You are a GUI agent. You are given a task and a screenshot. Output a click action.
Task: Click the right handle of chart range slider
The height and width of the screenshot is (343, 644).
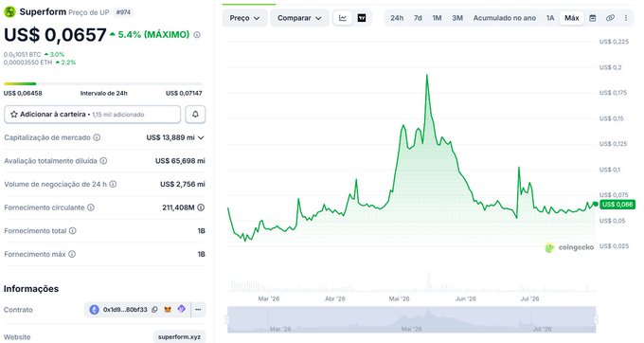coord(597,319)
